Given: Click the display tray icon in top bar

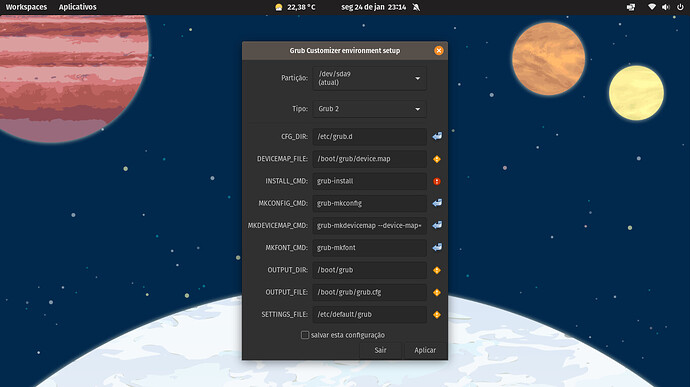Looking at the screenshot, I should click(x=631, y=7).
